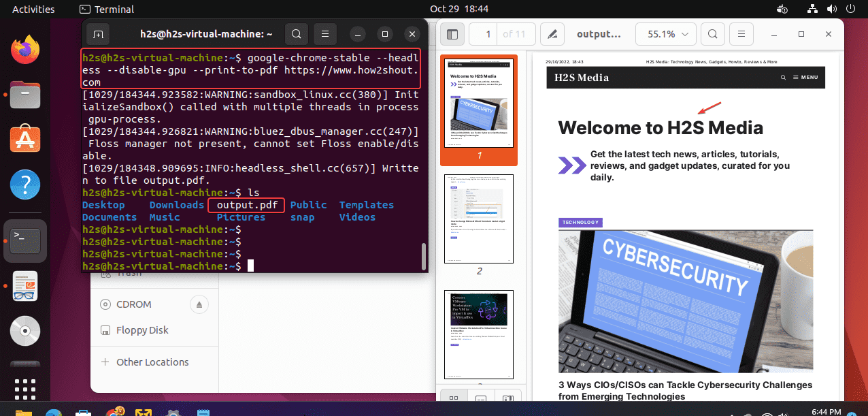Image resolution: width=868 pixels, height=416 pixels.
Task: Eject the CDROM in Files sidebar
Action: [x=199, y=304]
